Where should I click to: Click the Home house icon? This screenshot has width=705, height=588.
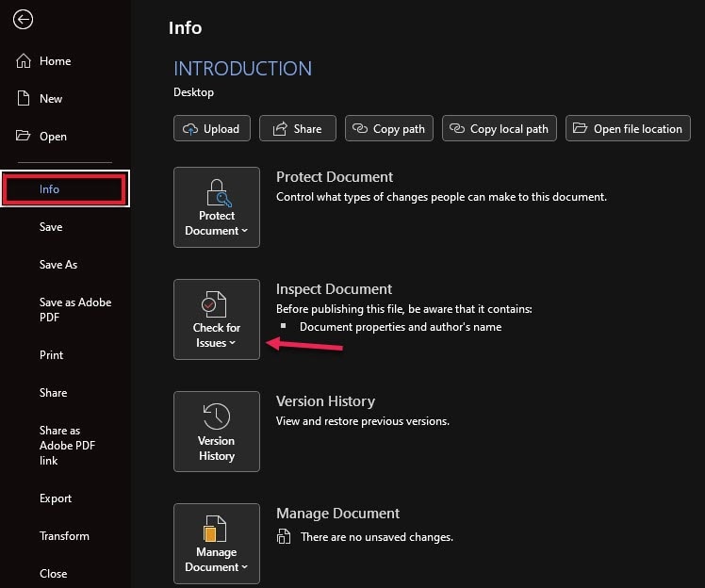coord(25,61)
